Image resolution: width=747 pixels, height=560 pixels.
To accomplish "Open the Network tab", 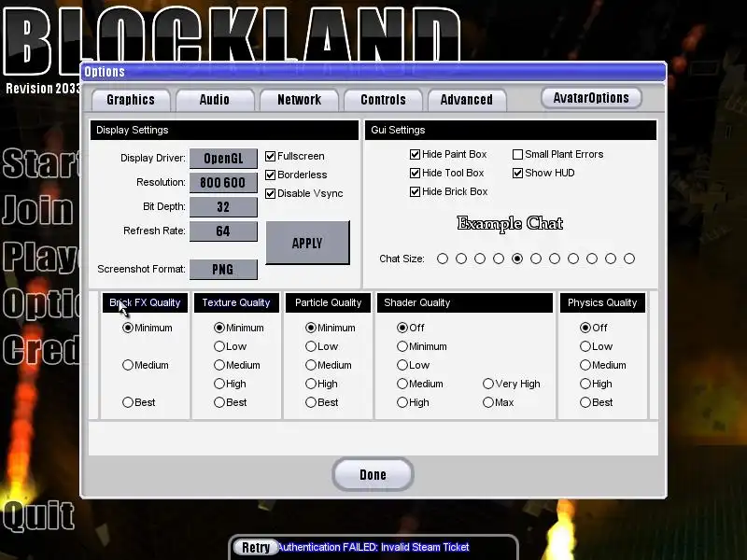I will (x=299, y=100).
